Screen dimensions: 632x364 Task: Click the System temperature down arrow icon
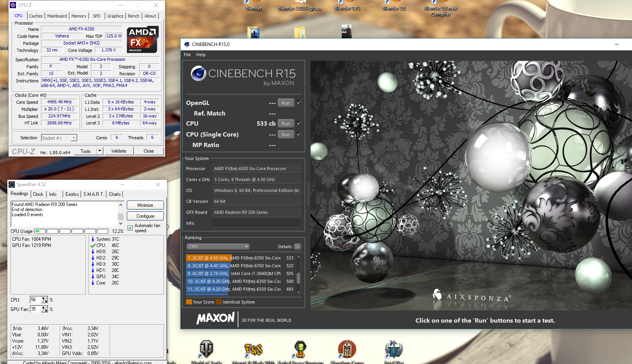pos(93,239)
